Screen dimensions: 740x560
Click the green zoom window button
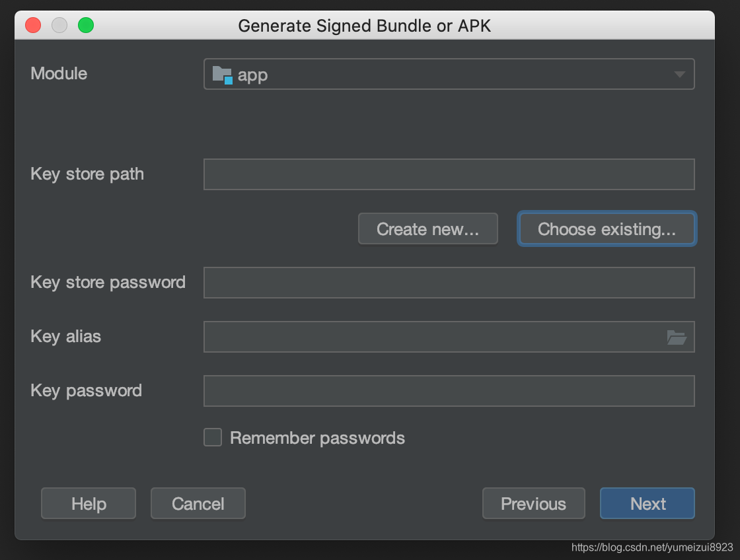[86, 26]
